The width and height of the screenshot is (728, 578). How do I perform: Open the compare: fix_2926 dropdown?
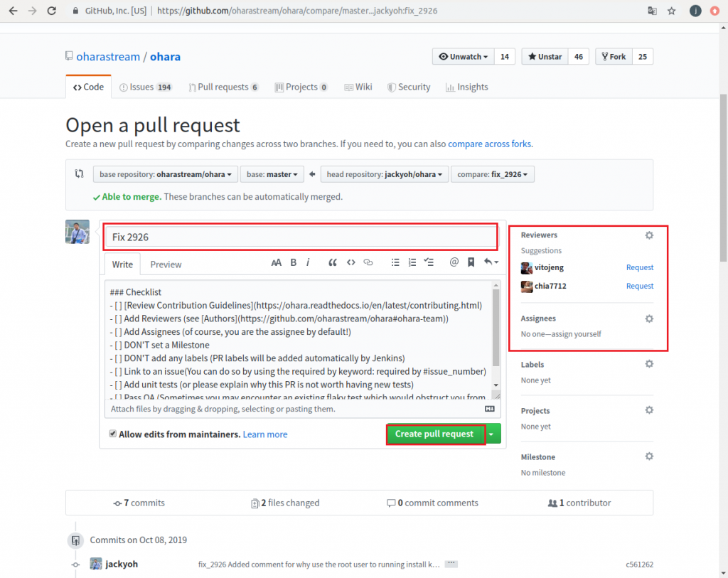(x=492, y=175)
